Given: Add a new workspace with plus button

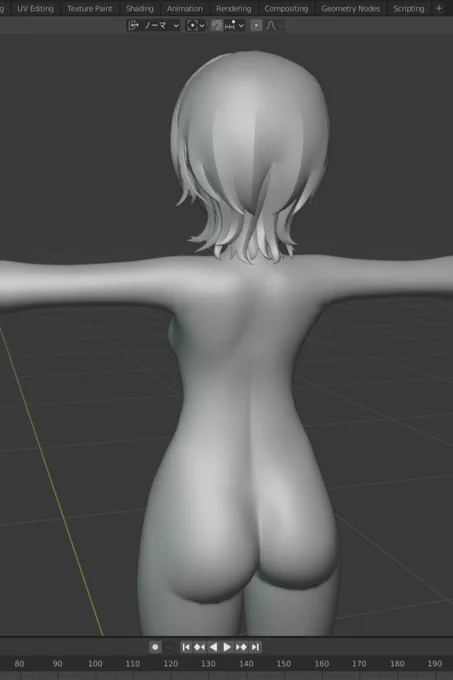Looking at the screenshot, I should [439, 8].
